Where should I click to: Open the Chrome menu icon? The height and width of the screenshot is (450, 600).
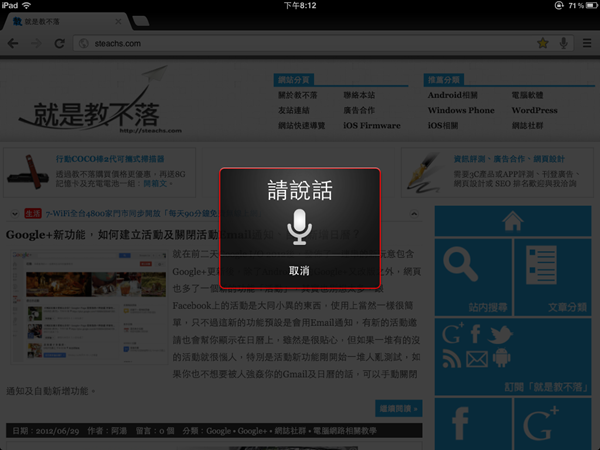point(587,43)
